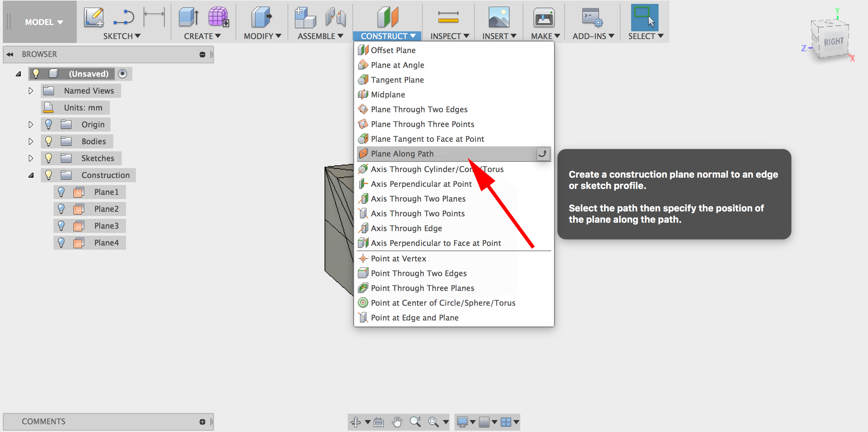The width and height of the screenshot is (868, 432).
Task: Minimize Browser panel with the minus button
Action: point(202,55)
